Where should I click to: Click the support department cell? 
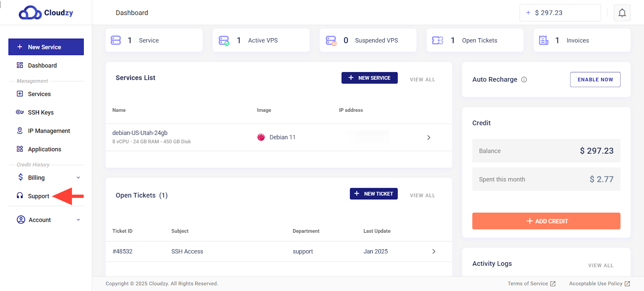(303, 252)
